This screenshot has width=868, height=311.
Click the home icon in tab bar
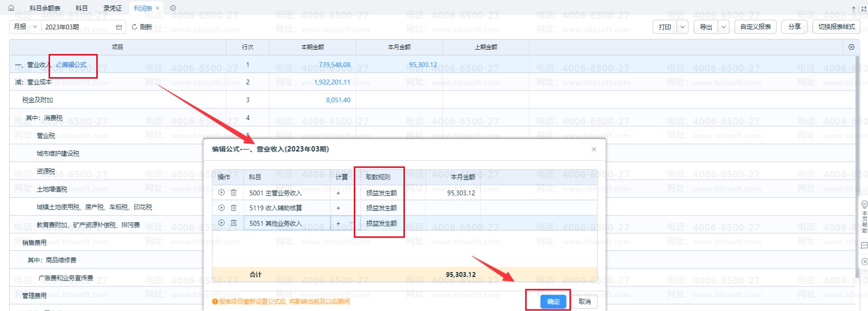[x=11, y=8]
